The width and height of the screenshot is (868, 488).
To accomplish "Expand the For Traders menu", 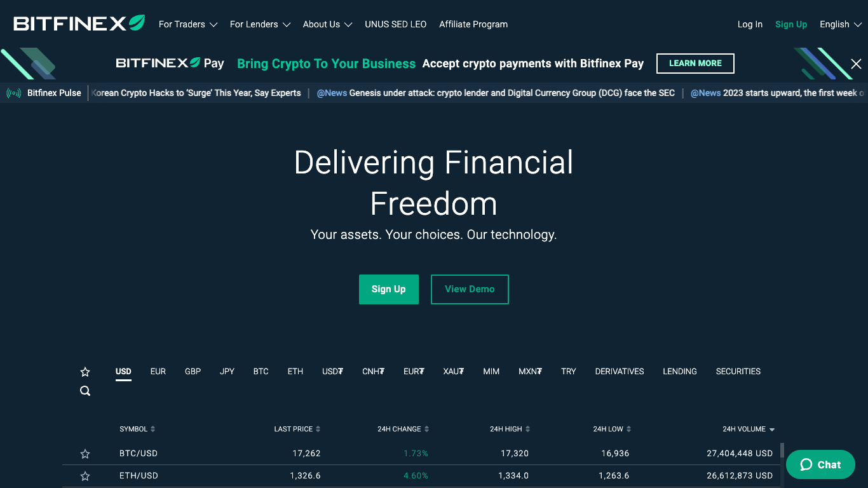I will pyautogui.click(x=187, y=24).
